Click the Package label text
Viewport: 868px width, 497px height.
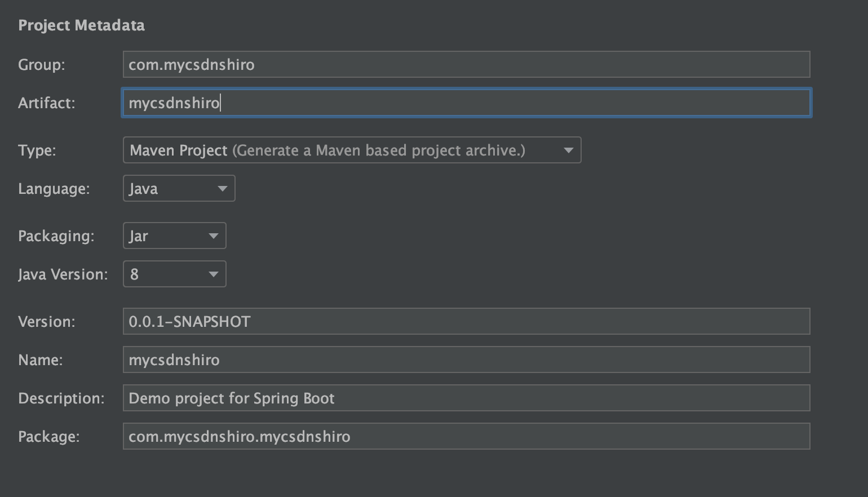point(48,437)
